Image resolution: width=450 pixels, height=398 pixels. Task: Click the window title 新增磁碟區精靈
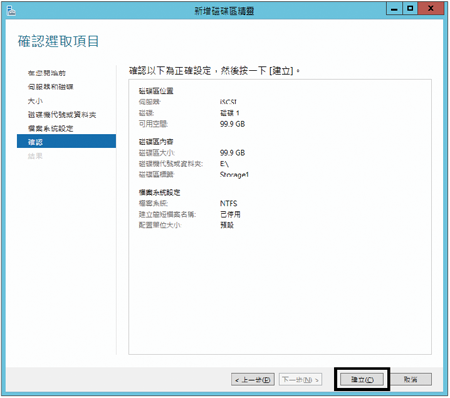[x=224, y=11]
